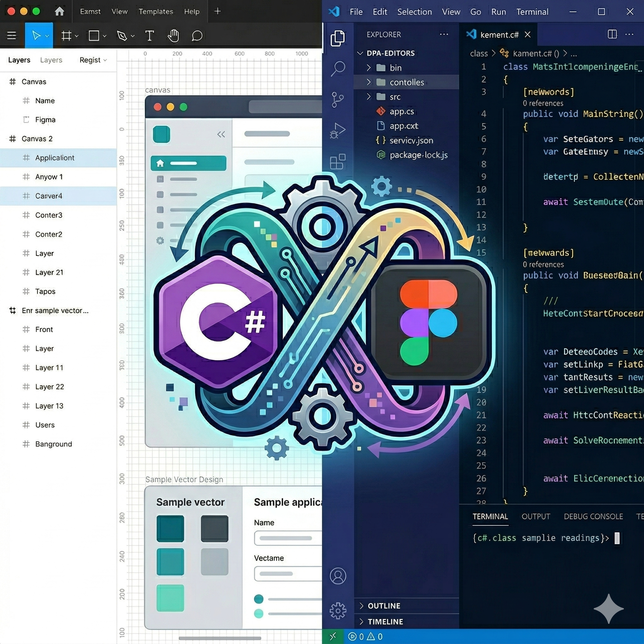This screenshot has width=644, height=644.
Task: Select the Text tool in toolbar
Action: point(149,36)
